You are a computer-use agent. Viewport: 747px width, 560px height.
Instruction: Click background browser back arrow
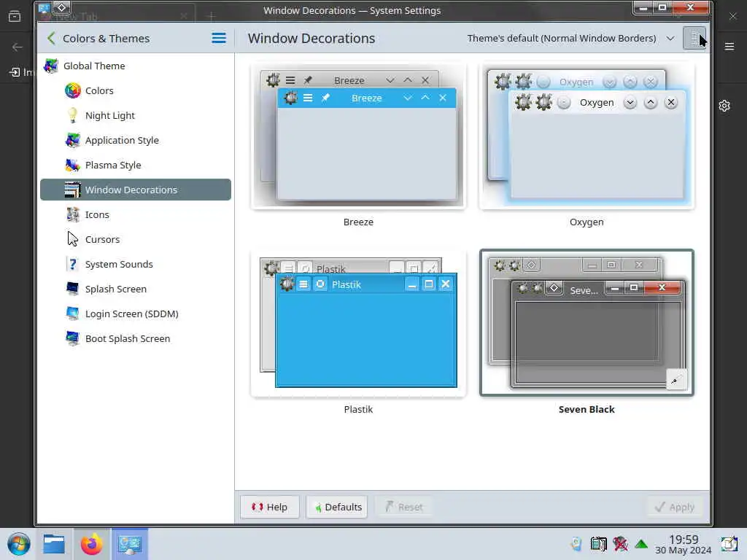point(18,47)
